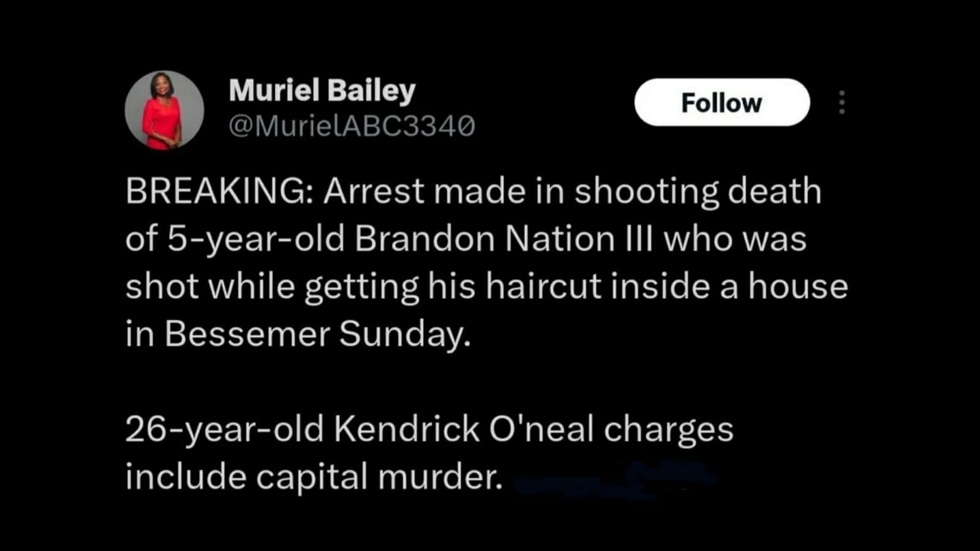Click the word Arrest in the tweet

click(374, 192)
